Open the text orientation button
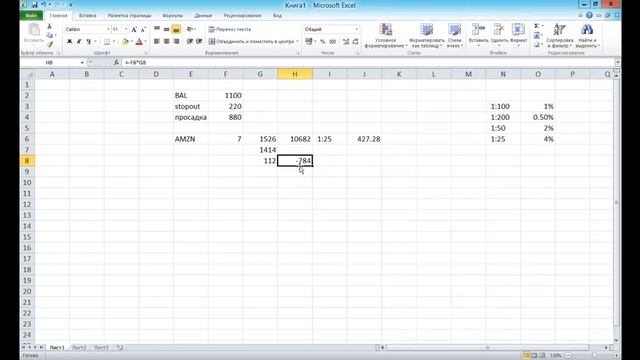640x360 pixels. coord(190,29)
